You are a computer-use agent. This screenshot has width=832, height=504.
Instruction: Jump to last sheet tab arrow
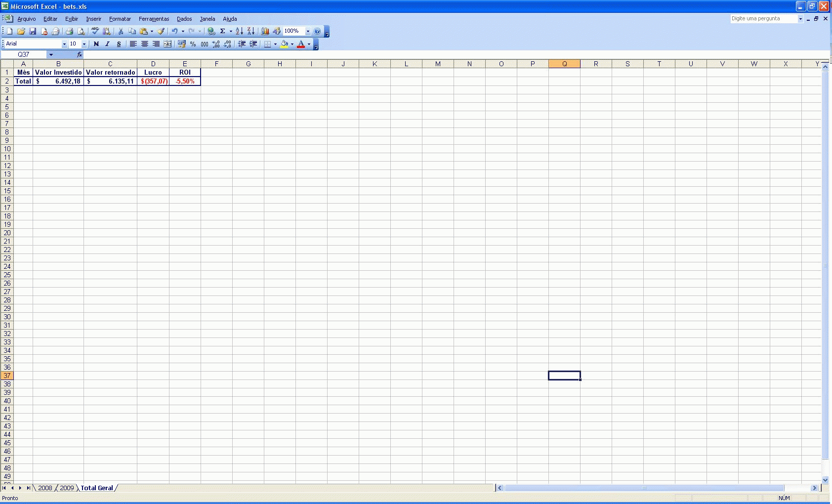pos(28,488)
